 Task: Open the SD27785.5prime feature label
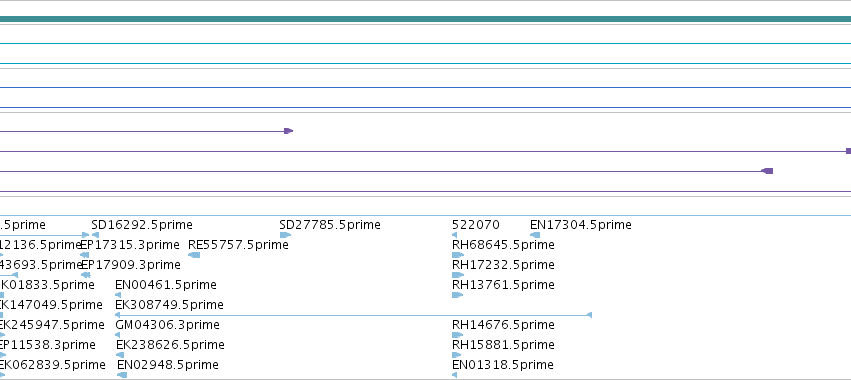point(329,225)
